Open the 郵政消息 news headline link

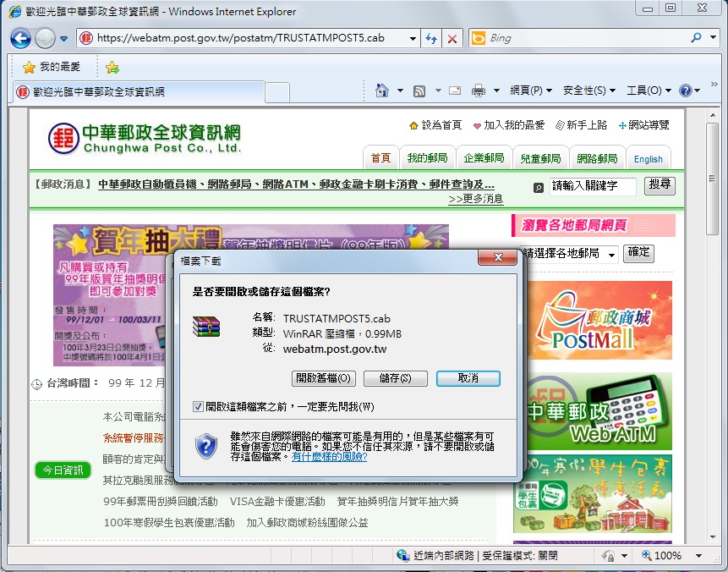(x=296, y=184)
